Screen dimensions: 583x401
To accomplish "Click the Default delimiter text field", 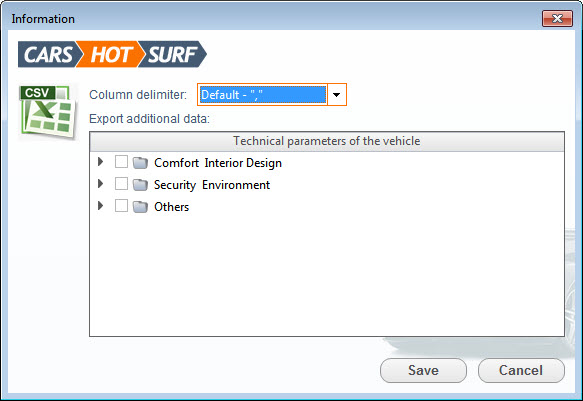I will pos(262,95).
